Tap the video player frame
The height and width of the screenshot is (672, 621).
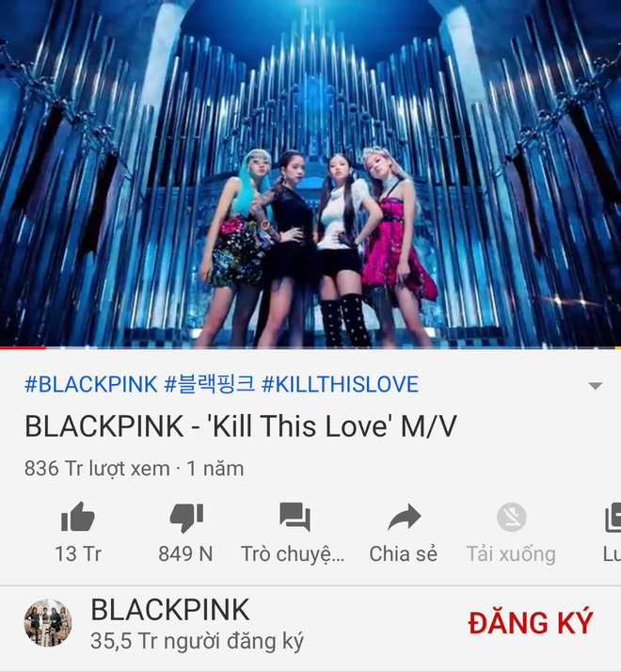310,173
